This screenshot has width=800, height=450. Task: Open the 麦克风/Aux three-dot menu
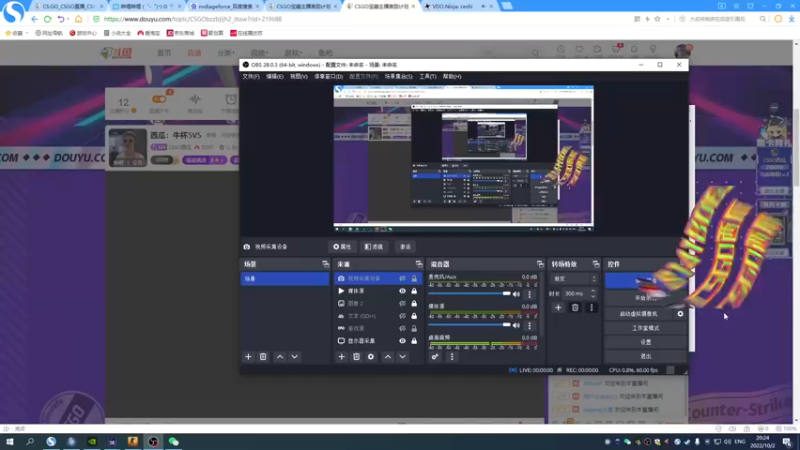[530, 294]
